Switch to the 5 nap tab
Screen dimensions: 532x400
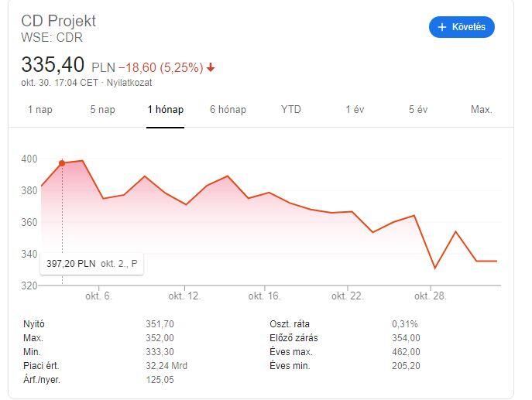(102, 110)
